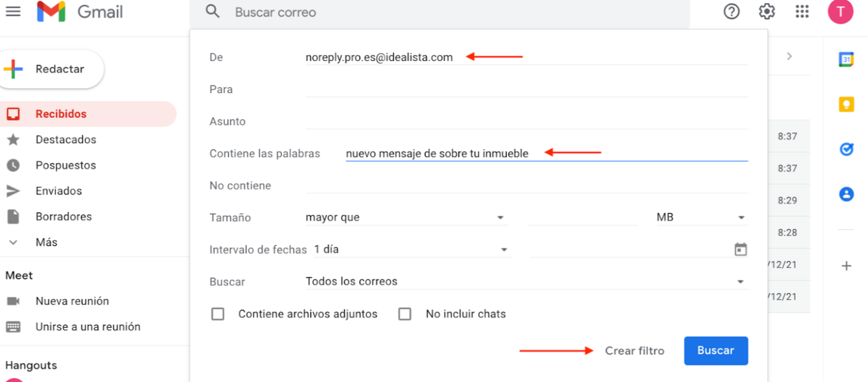Click the 'Crear filtro' link
Viewport: 868px width, 382px height.
pos(634,350)
